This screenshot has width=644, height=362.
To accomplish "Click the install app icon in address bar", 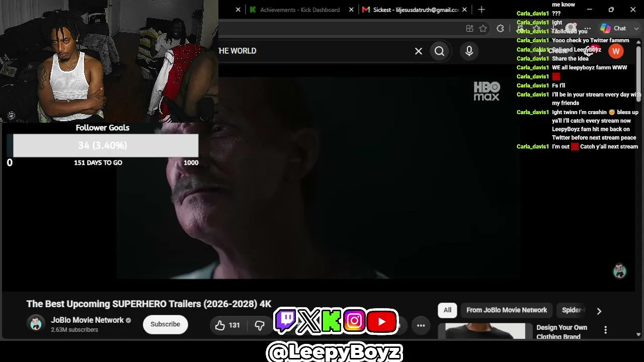I will (469, 29).
